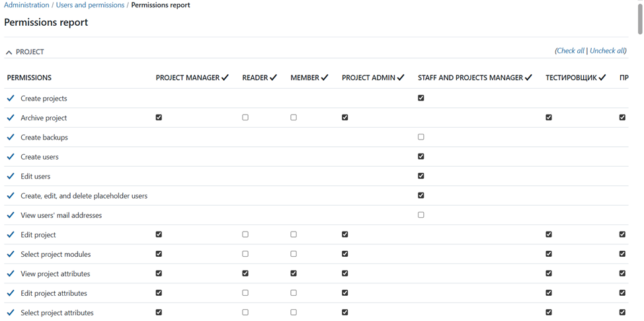Click row checkmark for View users' mail addresses
This screenshot has height=321, width=644.
point(11,215)
